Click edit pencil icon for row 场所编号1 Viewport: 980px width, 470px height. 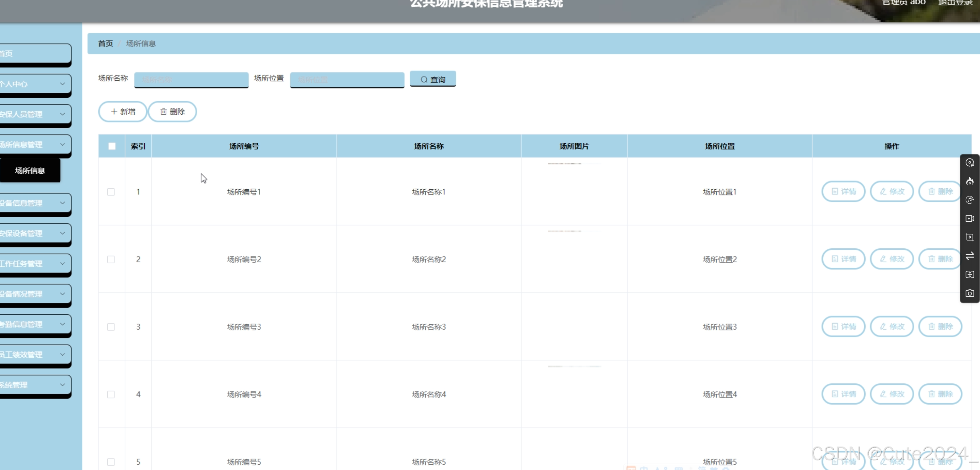(x=883, y=191)
